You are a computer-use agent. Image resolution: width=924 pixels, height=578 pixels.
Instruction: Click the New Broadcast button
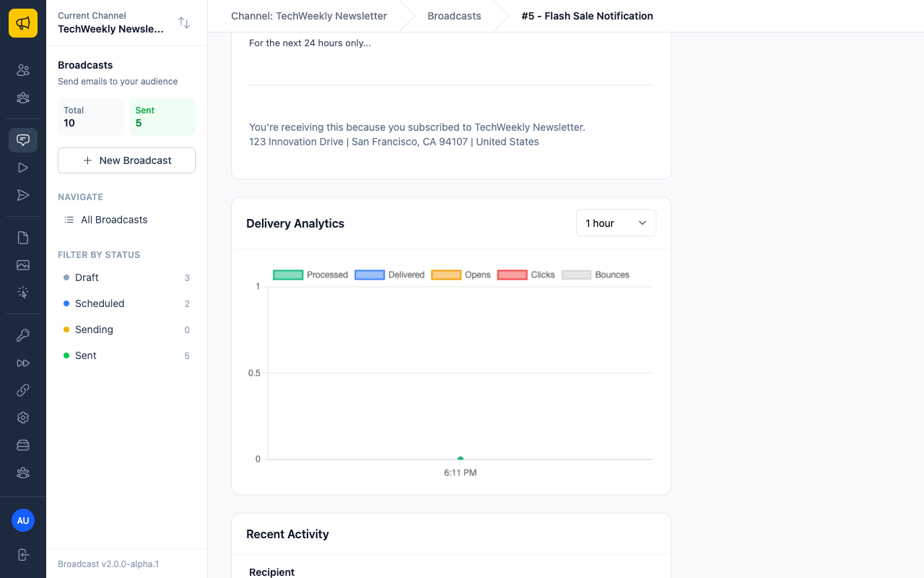click(126, 160)
